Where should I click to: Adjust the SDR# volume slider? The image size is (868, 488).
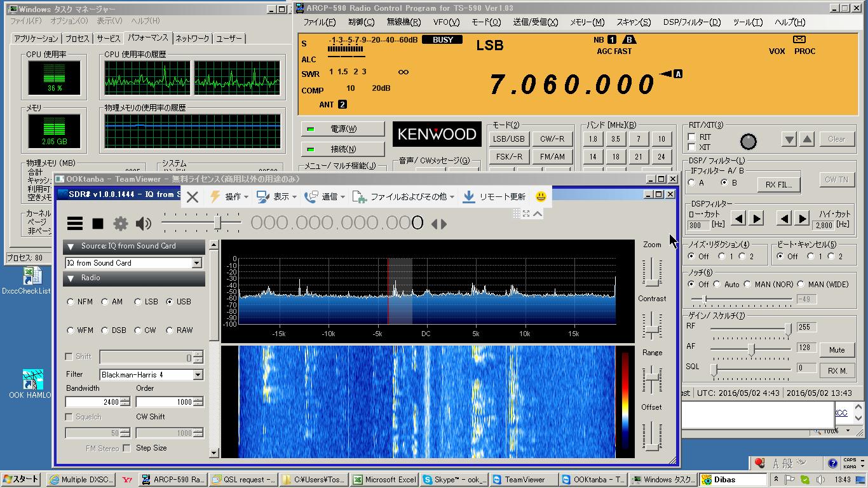pyautogui.click(x=218, y=223)
